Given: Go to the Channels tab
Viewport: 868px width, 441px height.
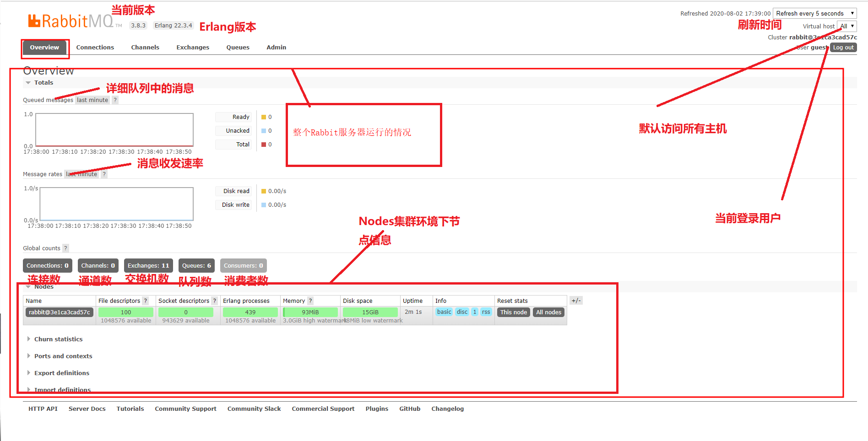Looking at the screenshot, I should point(145,47).
